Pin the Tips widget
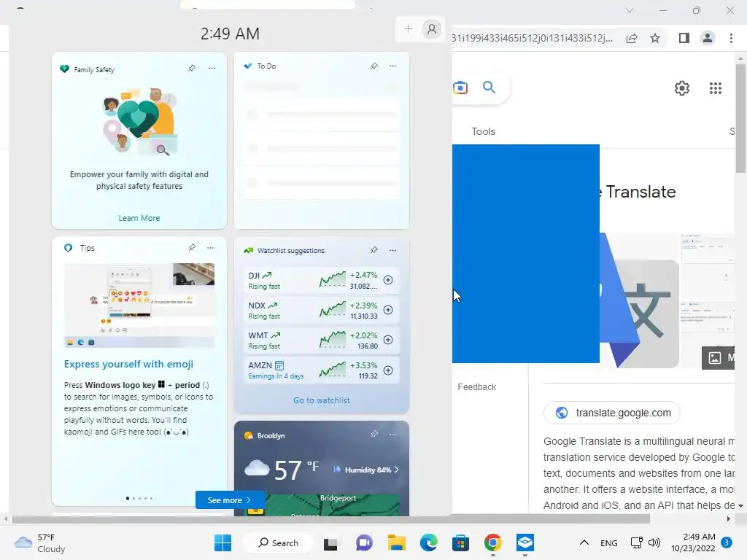747x560 pixels. tap(192, 247)
